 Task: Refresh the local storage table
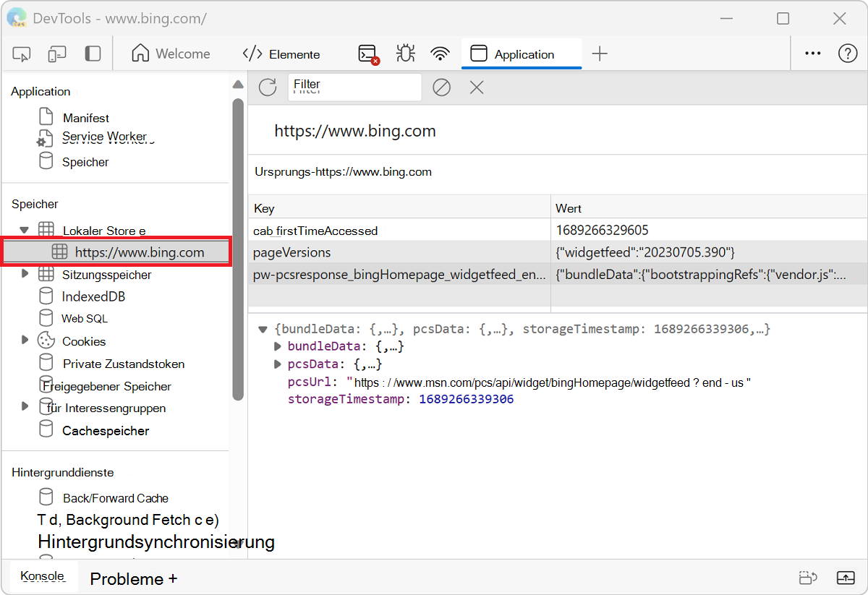(x=268, y=87)
